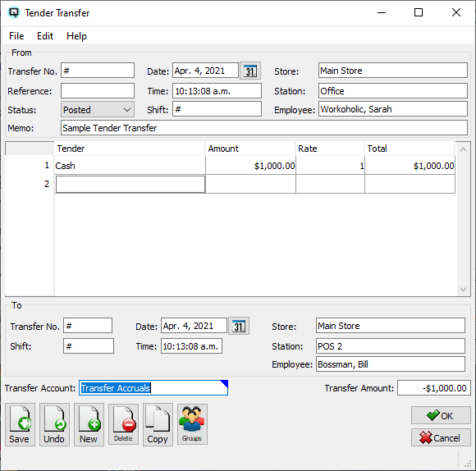Click into the Memo text field
The height and width of the screenshot is (471, 476).
[x=263, y=128]
